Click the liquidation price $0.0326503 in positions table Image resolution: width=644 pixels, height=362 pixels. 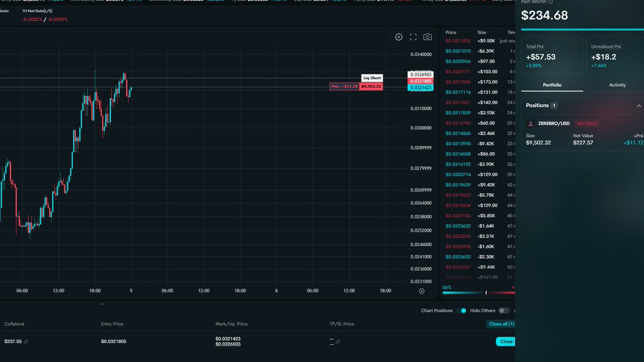point(228,344)
